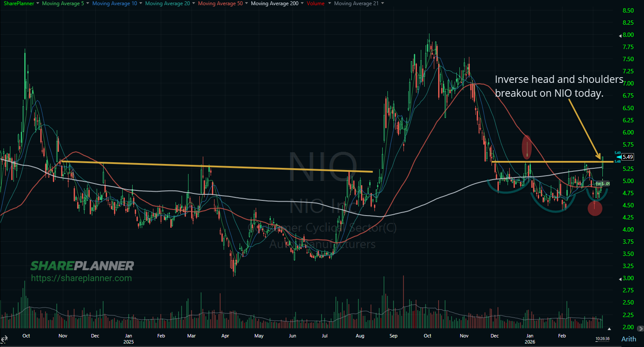Toggle visibility of Moving Average 200
The image size is (644, 347).
point(275,3)
